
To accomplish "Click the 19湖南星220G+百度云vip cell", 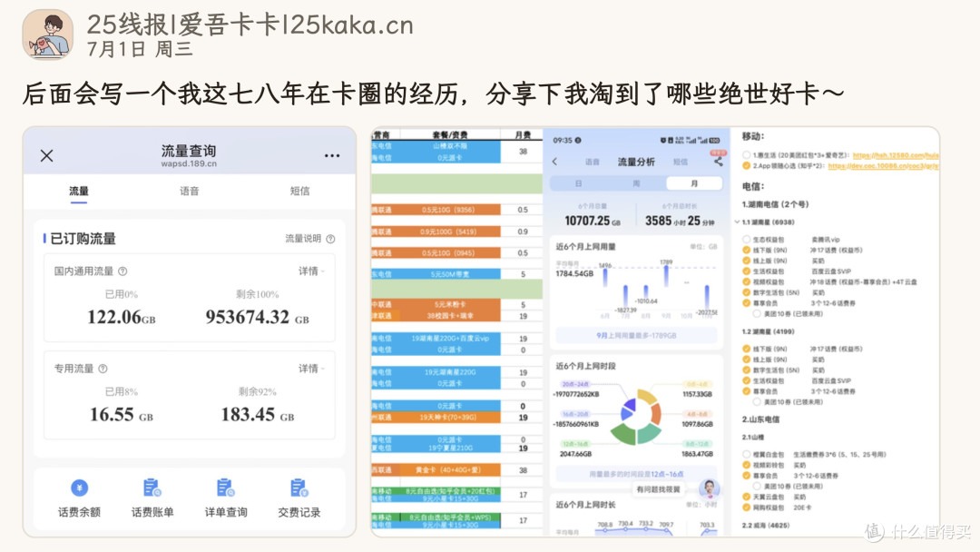I will click(450, 339).
